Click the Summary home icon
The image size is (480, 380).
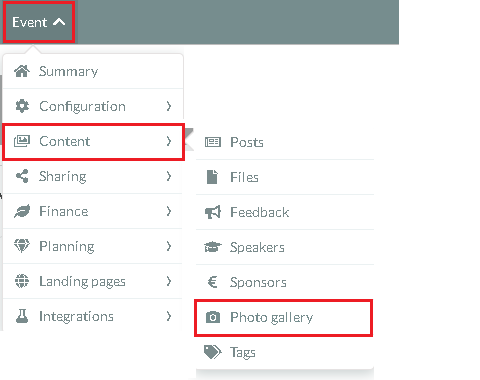[x=22, y=71]
